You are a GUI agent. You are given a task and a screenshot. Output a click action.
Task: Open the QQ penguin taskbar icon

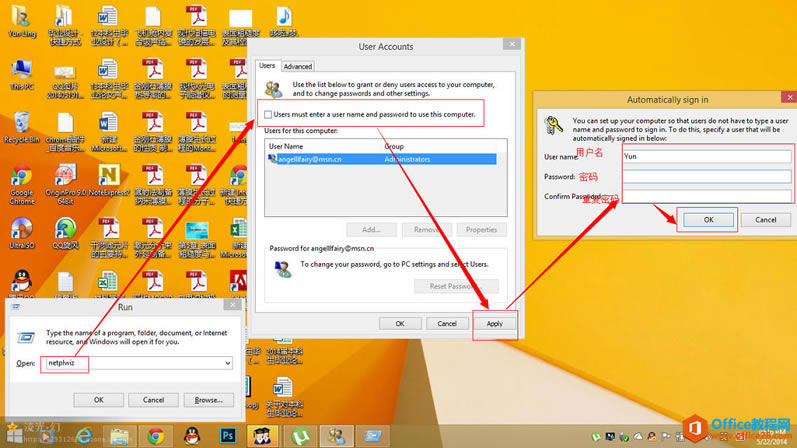pyautogui.click(x=192, y=436)
